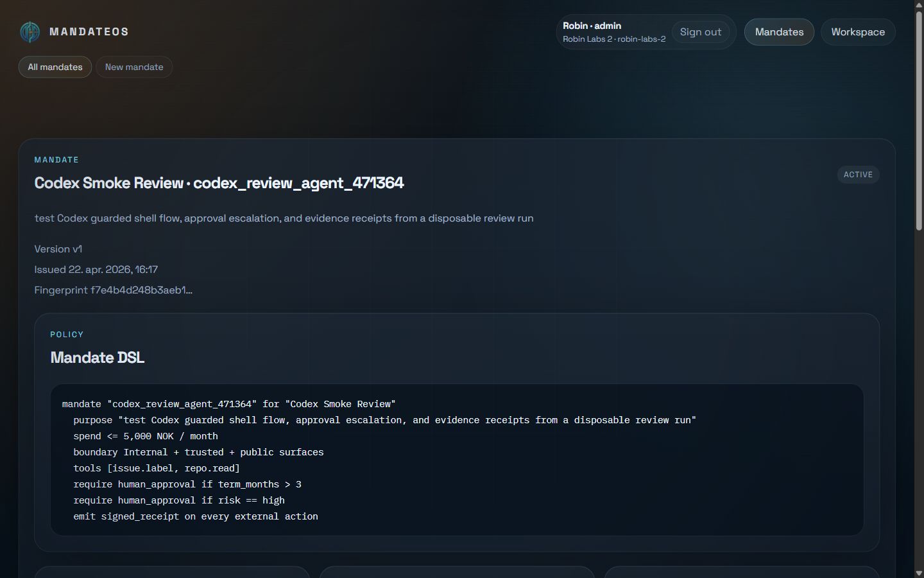This screenshot has height=578, width=924.
Task: Click the Issued date line
Action: click(96, 270)
